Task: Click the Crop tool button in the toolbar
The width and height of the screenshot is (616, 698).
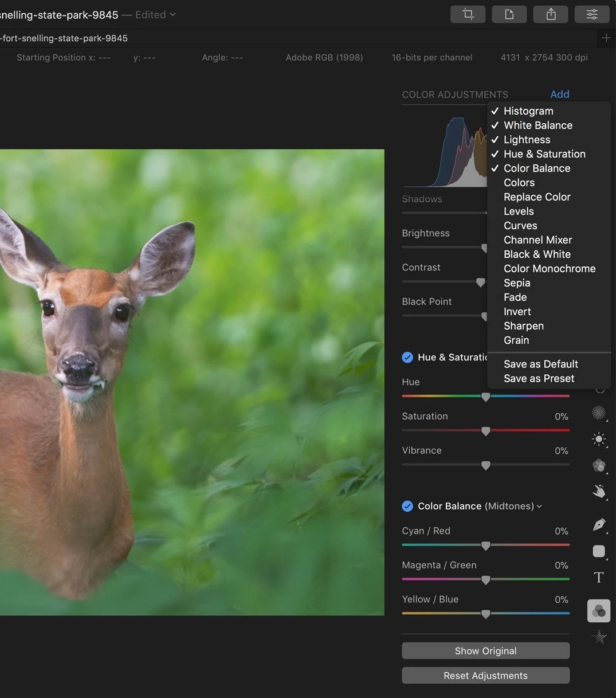Action: [468, 14]
